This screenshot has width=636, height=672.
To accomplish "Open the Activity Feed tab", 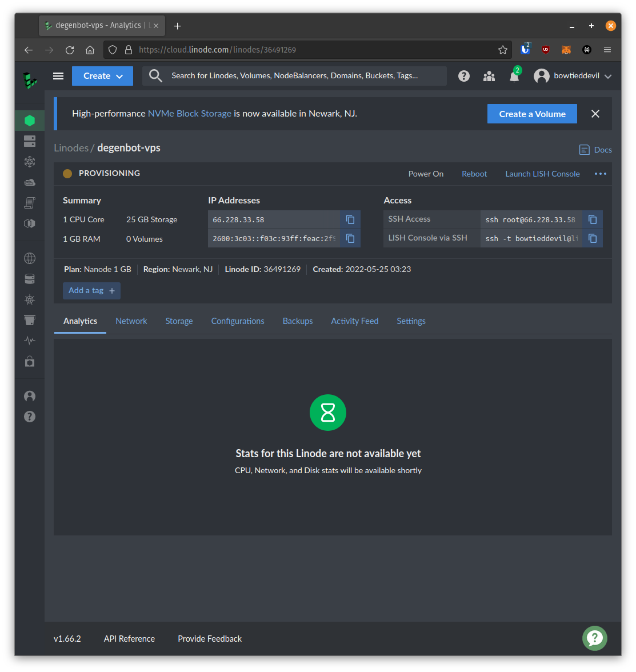I will [355, 321].
